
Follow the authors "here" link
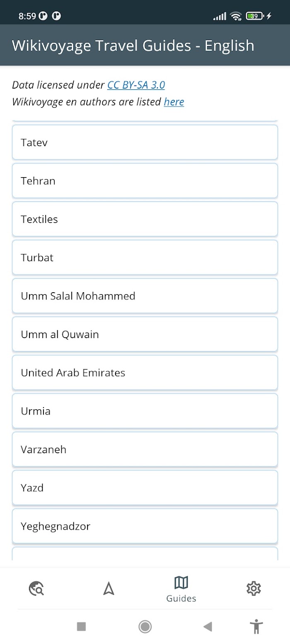(174, 102)
